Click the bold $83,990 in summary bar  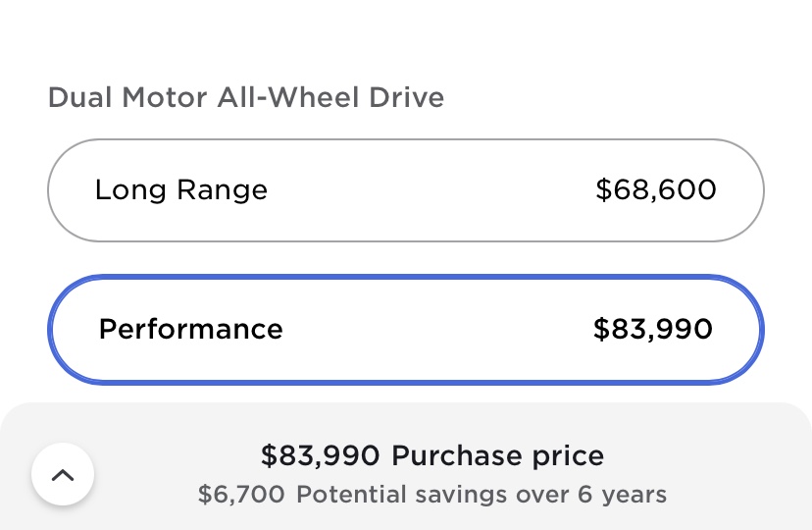pos(320,455)
